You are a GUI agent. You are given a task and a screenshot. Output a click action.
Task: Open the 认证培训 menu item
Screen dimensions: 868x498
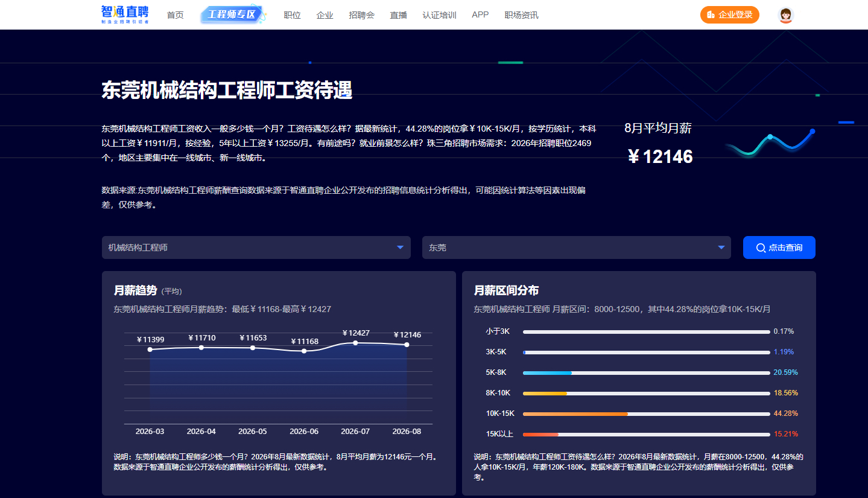point(440,15)
